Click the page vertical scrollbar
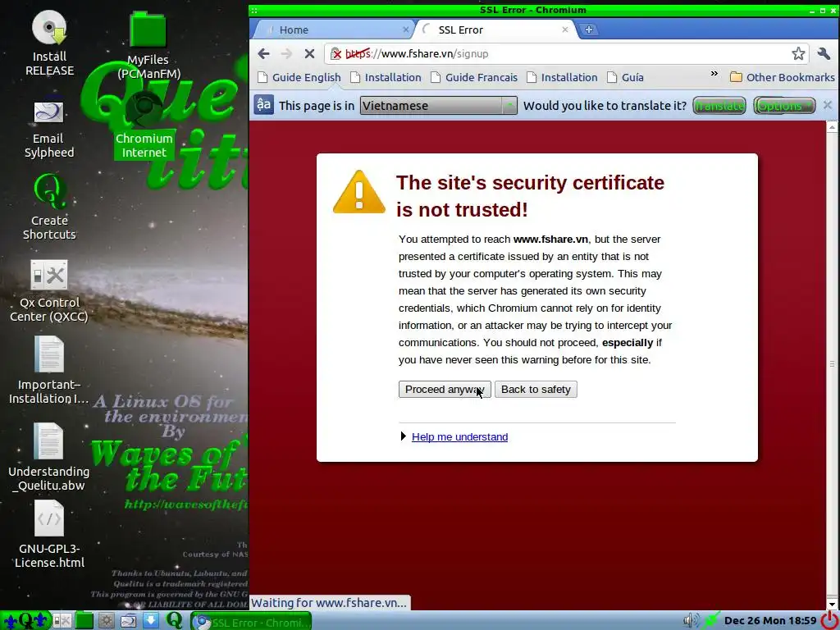The image size is (840, 630). (832, 364)
